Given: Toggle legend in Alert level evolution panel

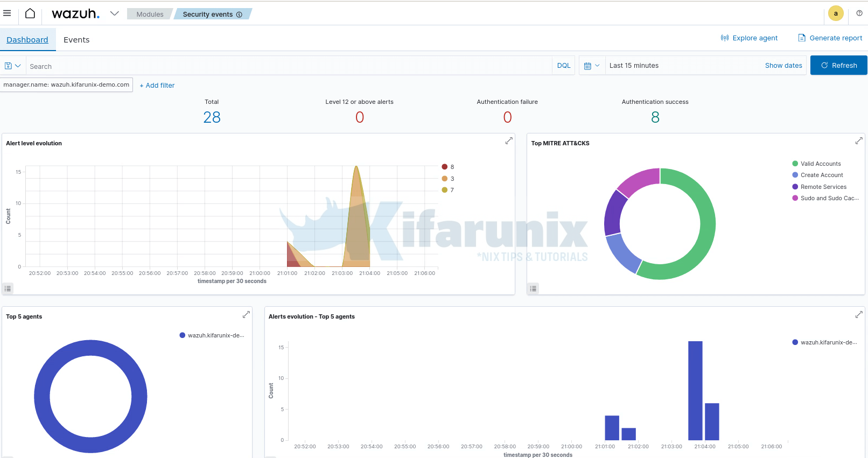Looking at the screenshot, I should [x=8, y=288].
